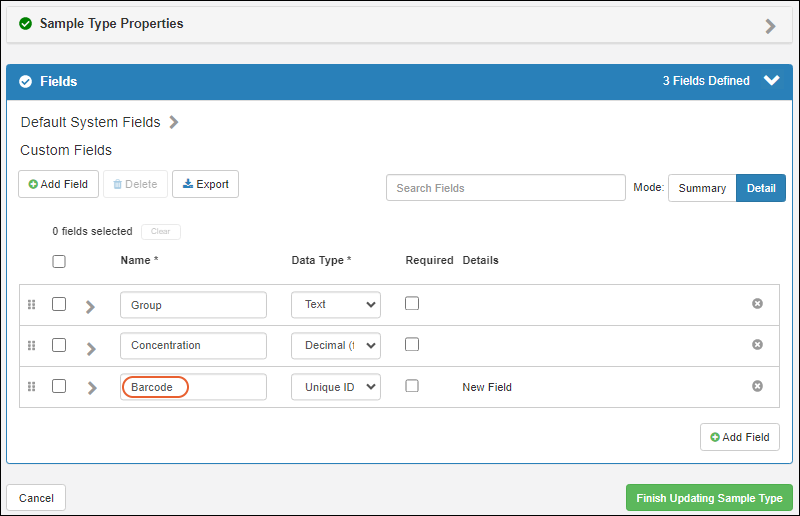Grab the drag handle of the Group row
This screenshot has height=516, width=800.
[x=31, y=304]
